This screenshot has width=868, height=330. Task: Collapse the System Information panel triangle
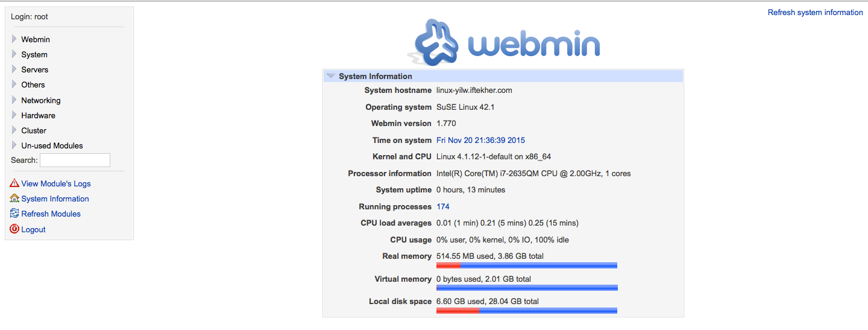point(330,76)
